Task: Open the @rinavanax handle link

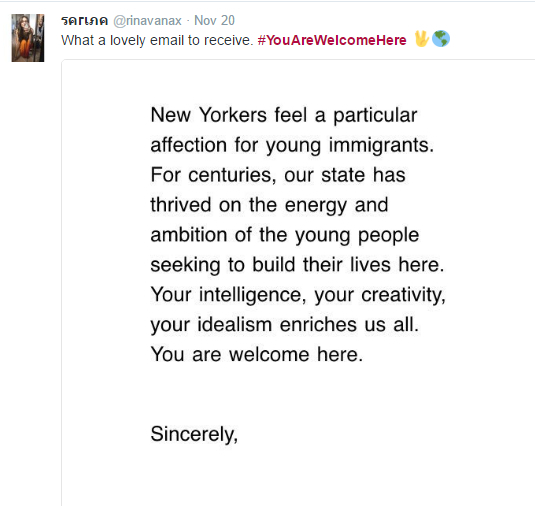Action: 147,21
